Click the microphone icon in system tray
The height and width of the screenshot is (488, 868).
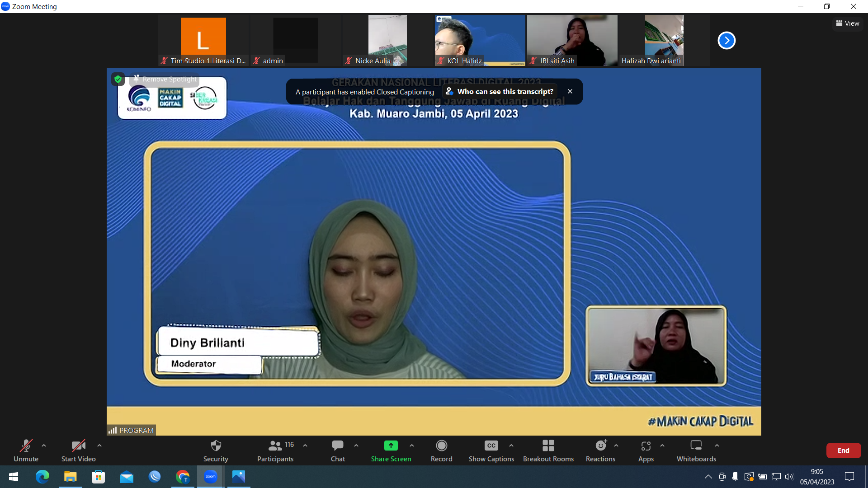736,477
